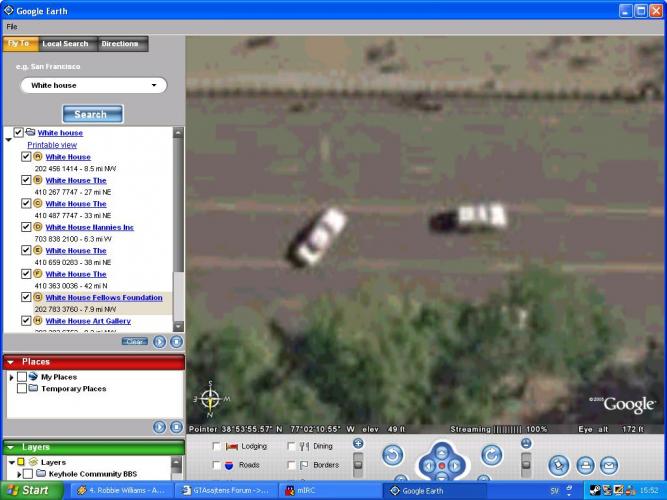Collapse the Layers root tree node

(x=12, y=462)
